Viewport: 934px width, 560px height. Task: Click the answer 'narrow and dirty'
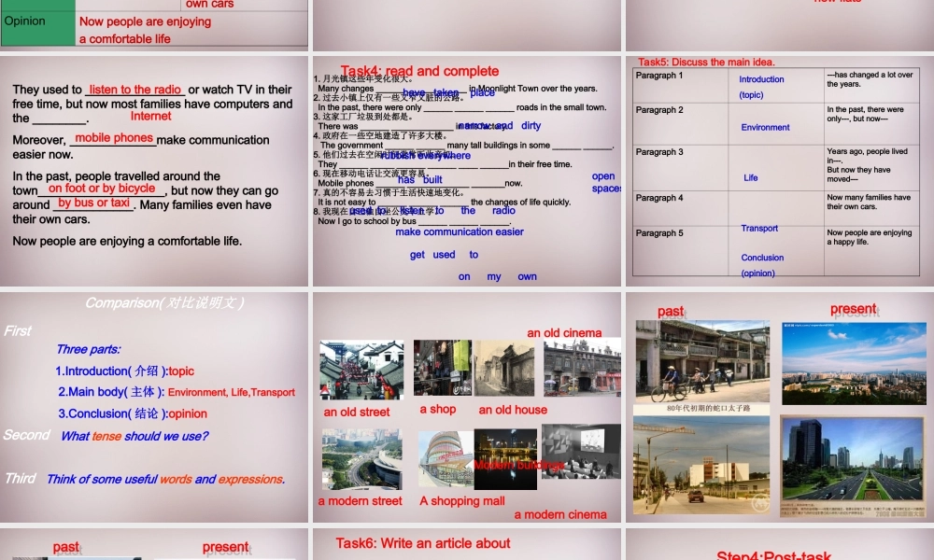(x=499, y=125)
